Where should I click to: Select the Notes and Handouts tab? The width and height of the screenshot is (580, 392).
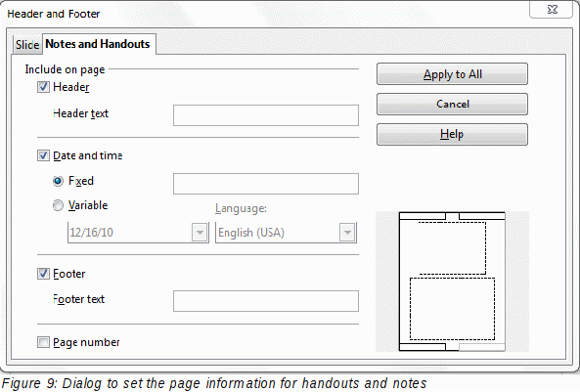pyautogui.click(x=98, y=44)
